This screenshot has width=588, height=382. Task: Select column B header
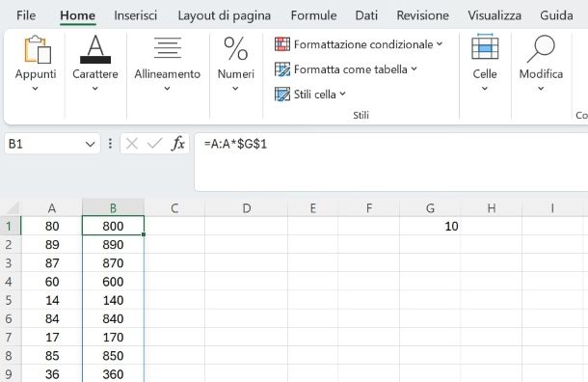tap(113, 208)
